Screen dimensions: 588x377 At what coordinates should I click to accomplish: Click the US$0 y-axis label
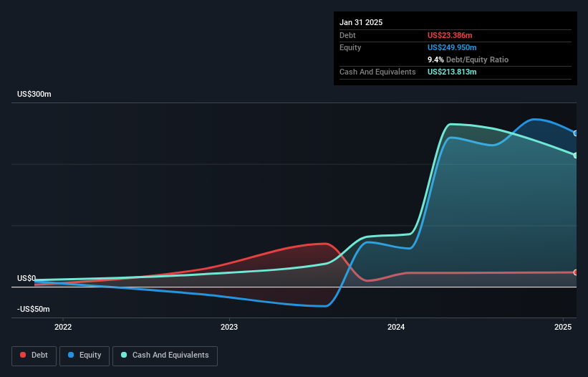click(26, 278)
